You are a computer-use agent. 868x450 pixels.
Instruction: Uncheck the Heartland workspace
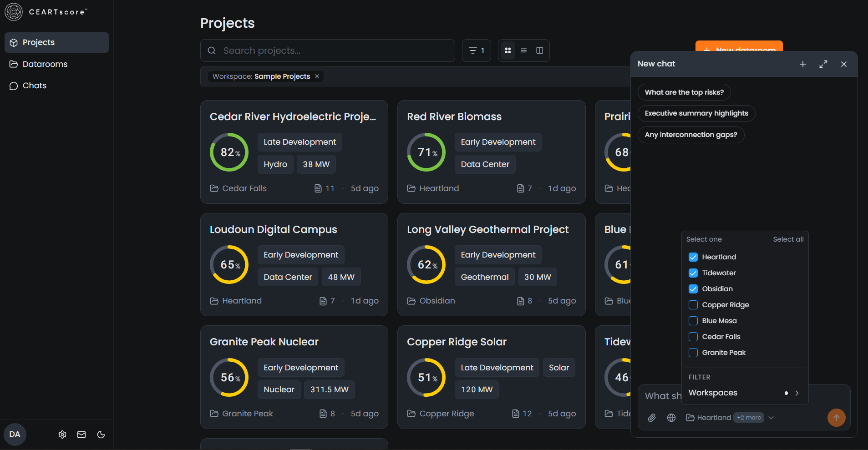click(x=693, y=257)
